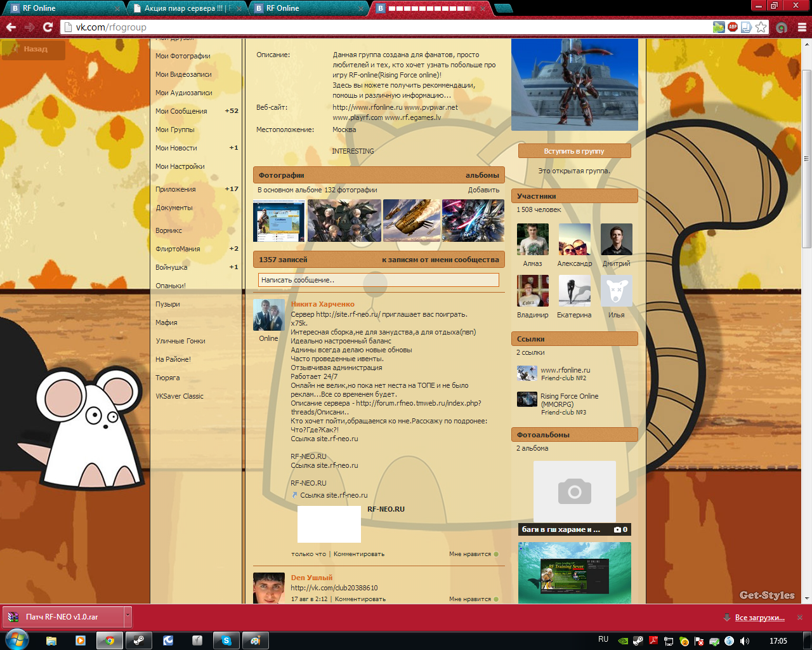This screenshot has width=812, height=650.
Task: Switch to Chrome in the taskbar
Action: [x=110, y=640]
